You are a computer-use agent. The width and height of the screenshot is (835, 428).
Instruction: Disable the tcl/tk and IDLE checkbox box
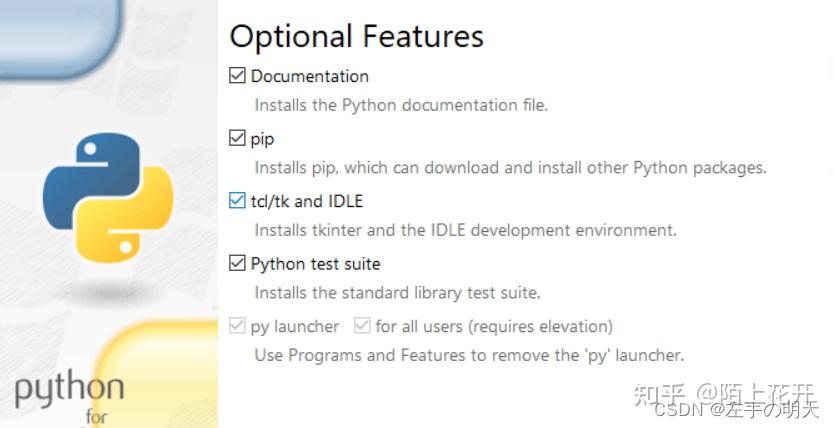pyautogui.click(x=237, y=201)
